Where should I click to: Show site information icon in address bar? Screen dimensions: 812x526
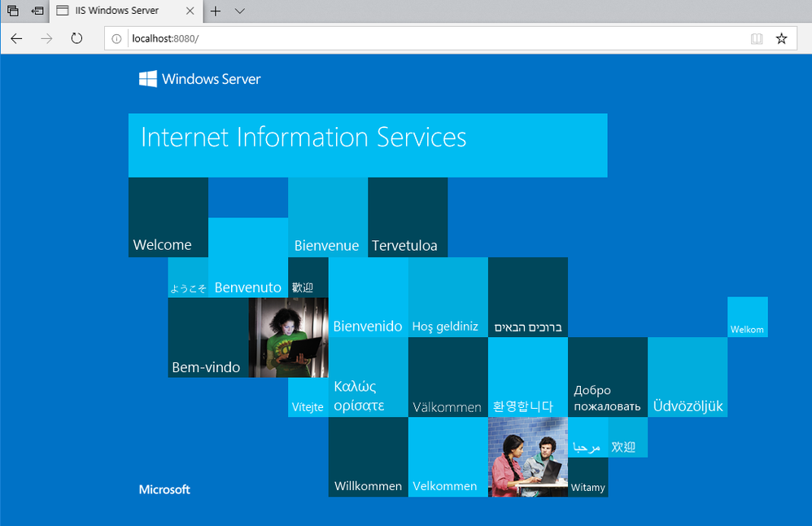click(x=116, y=39)
